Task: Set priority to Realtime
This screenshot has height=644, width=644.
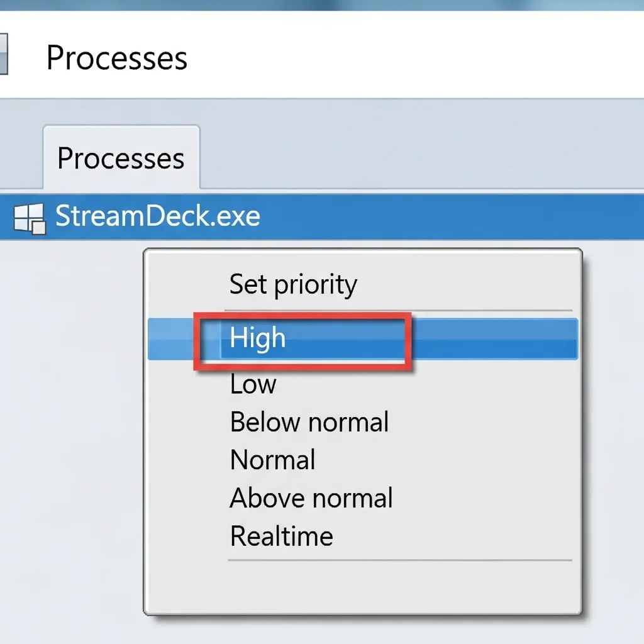Action: click(x=281, y=536)
